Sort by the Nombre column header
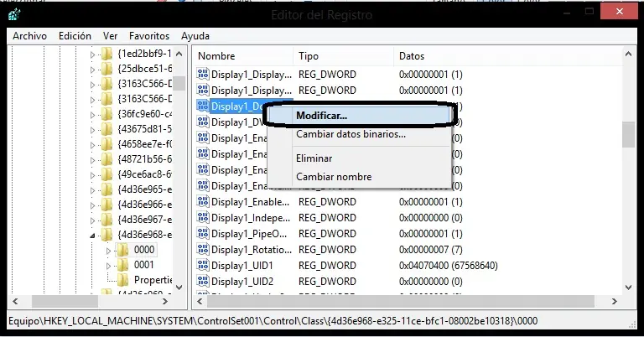Viewport: 644px width, 337px height. (243, 56)
